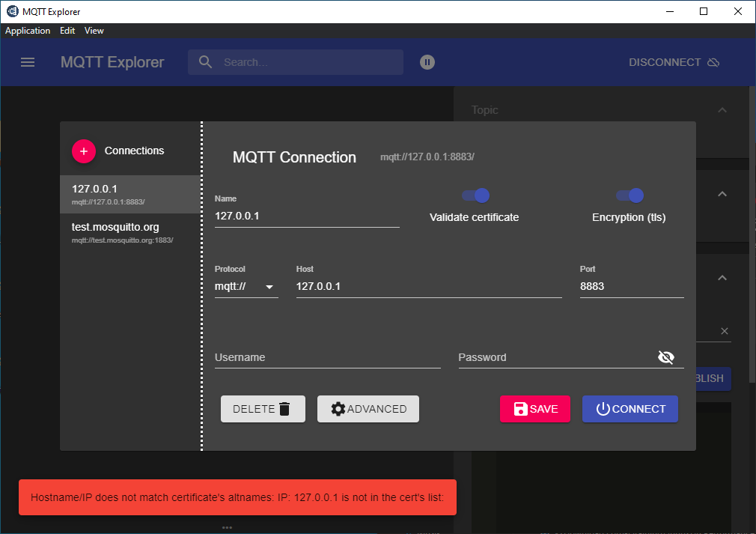This screenshot has width=756, height=534.
Task: Toggle password visibility eye icon
Action: [666, 357]
